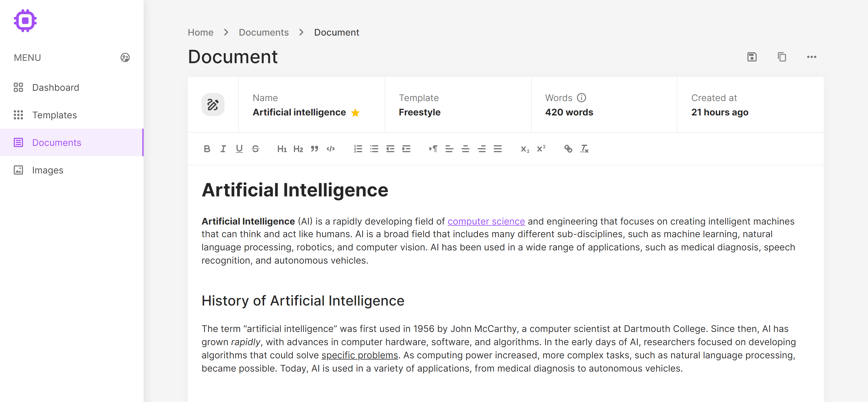Apply H1 heading style

pos(282,148)
